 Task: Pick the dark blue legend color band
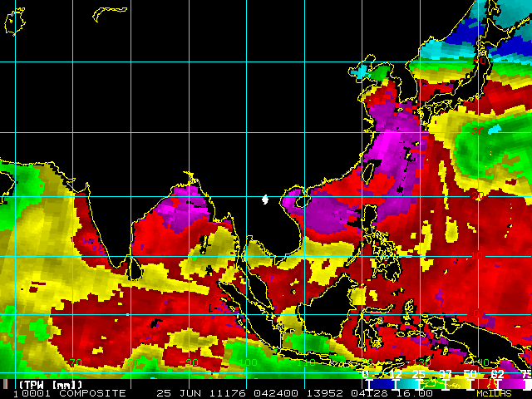pyautogui.click(x=382, y=384)
